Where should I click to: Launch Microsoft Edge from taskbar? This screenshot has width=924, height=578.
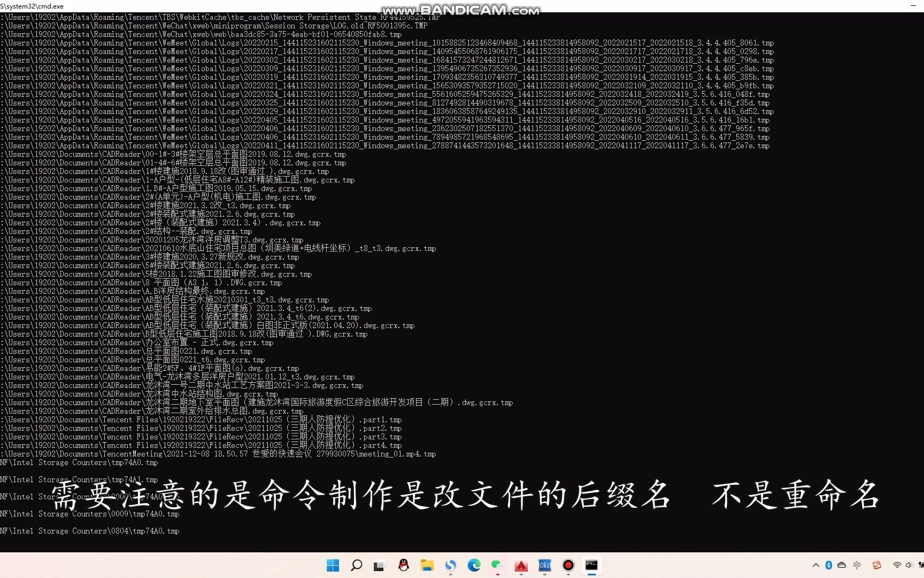[474, 565]
